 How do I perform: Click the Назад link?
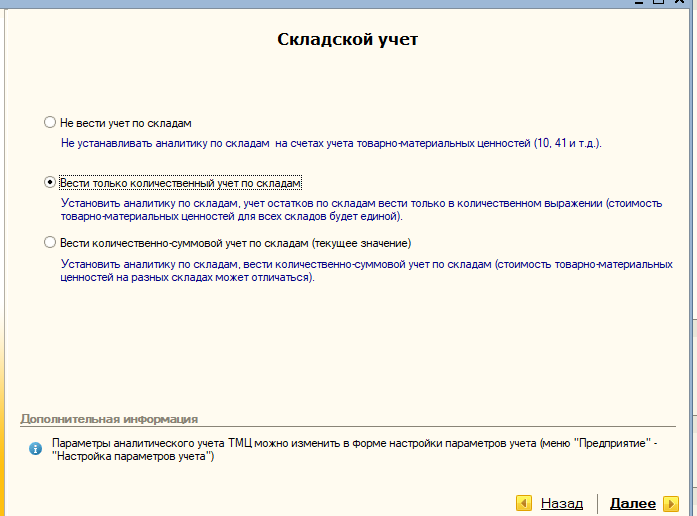pos(561,503)
